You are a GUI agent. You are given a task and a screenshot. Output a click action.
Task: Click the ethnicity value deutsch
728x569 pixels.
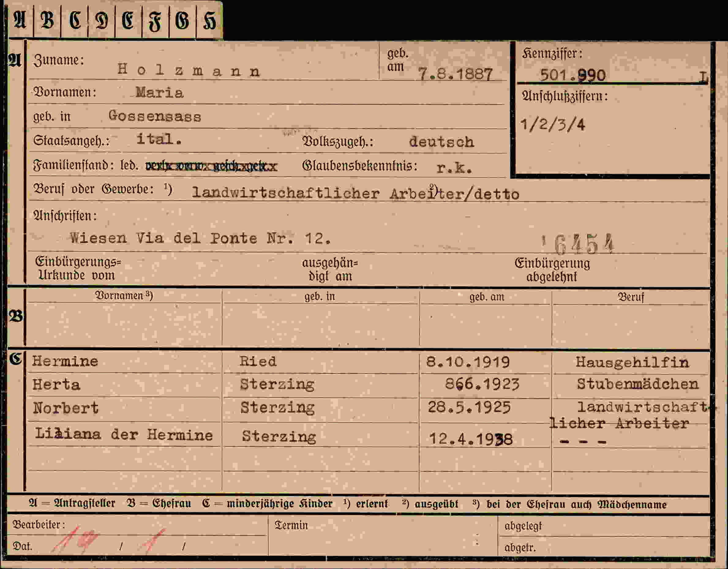click(441, 142)
